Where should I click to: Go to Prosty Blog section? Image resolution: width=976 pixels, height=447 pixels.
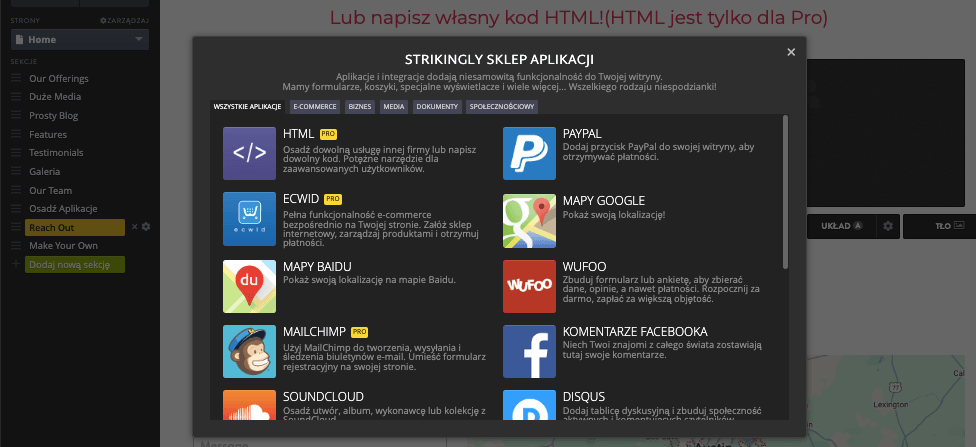point(54,116)
